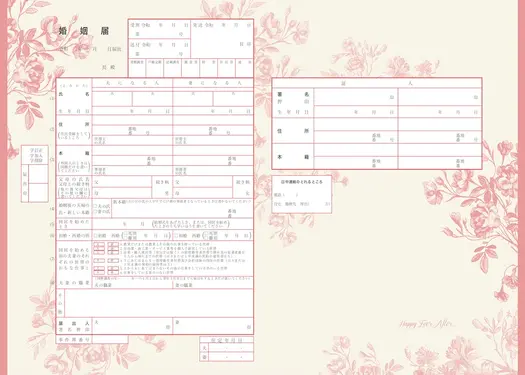Check the 妻の氏 surname checkbox
Viewport: 525px width, 375px height.
pos(95,211)
